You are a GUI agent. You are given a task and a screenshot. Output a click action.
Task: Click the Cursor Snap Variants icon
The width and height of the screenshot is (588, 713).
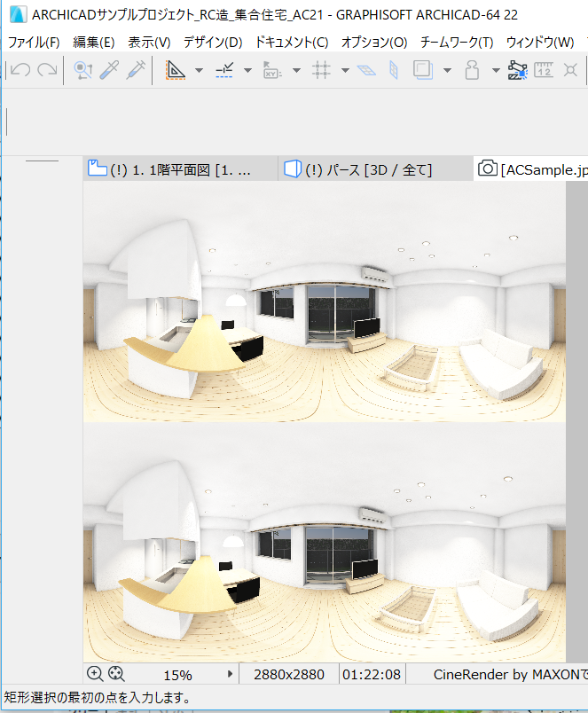[x=517, y=70]
